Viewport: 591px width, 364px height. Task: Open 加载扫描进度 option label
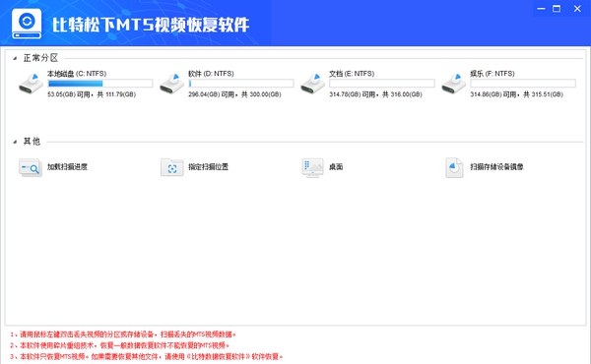pyautogui.click(x=67, y=167)
